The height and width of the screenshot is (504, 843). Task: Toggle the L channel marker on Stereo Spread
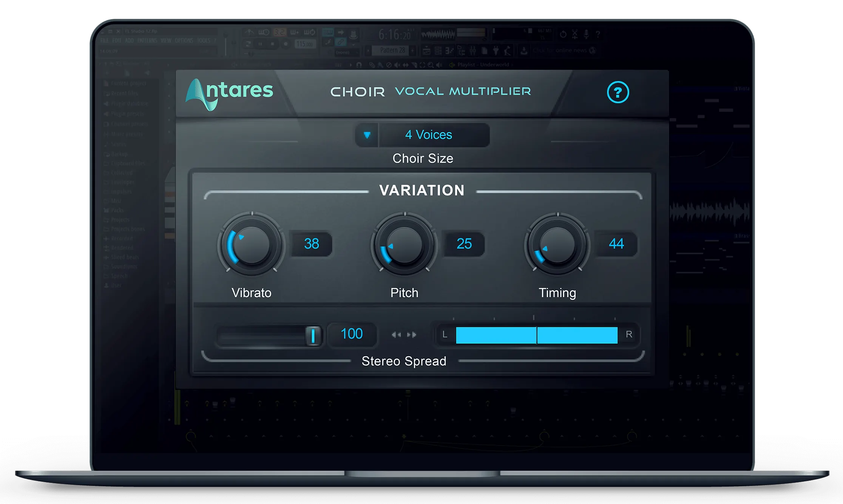coord(444,334)
